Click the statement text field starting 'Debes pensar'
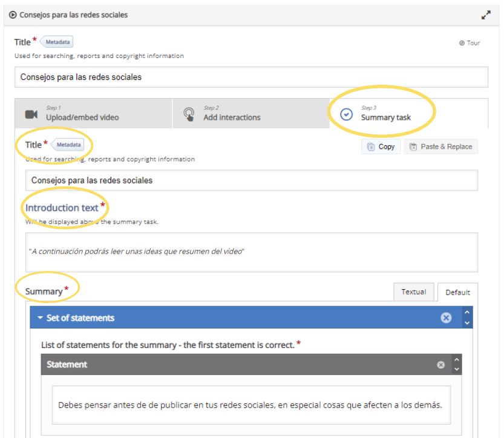 (x=251, y=405)
